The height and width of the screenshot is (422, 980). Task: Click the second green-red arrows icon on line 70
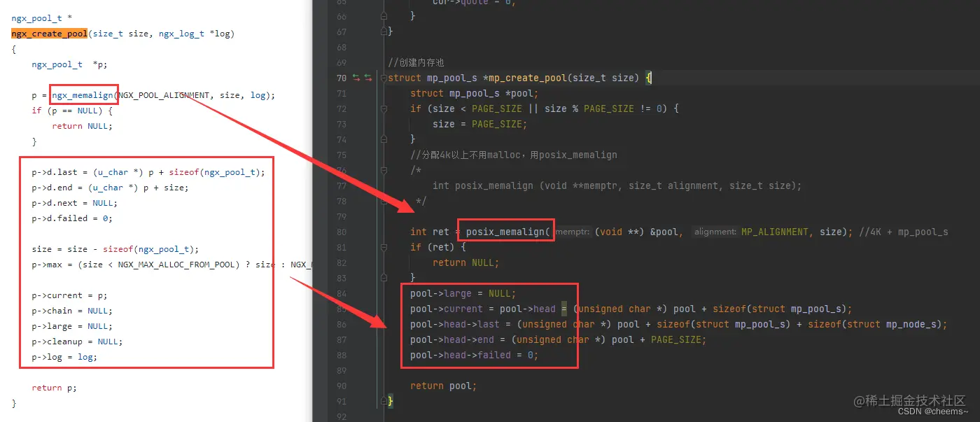367,78
